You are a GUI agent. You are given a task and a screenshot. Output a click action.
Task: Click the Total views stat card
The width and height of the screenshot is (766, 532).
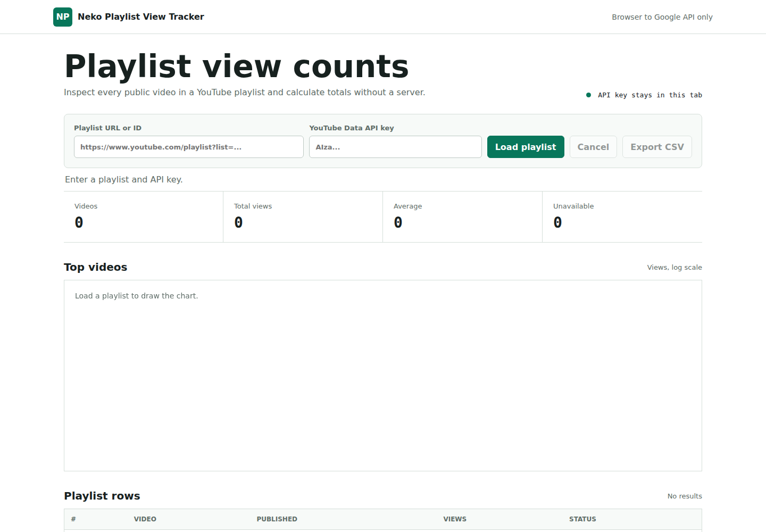coord(303,217)
